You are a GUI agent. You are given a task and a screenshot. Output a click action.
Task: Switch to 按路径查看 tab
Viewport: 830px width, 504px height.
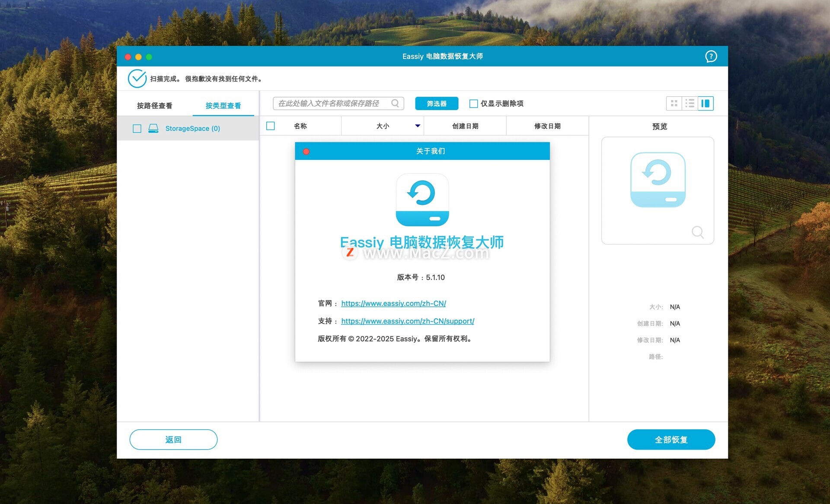pyautogui.click(x=154, y=105)
